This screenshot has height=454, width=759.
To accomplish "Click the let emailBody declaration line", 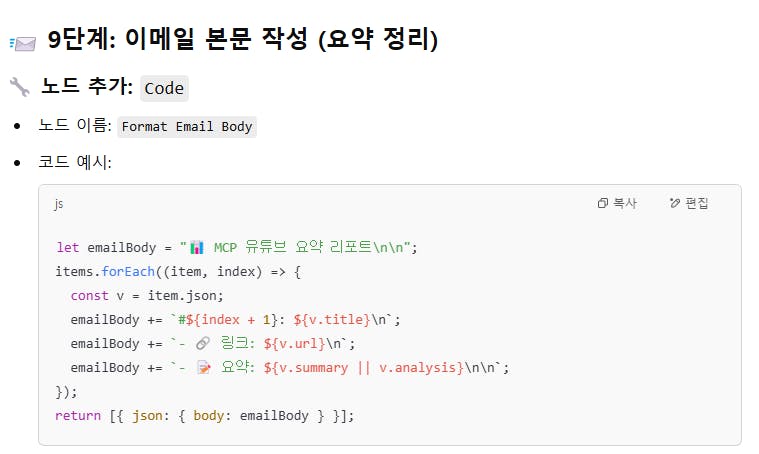I will pos(236,247).
